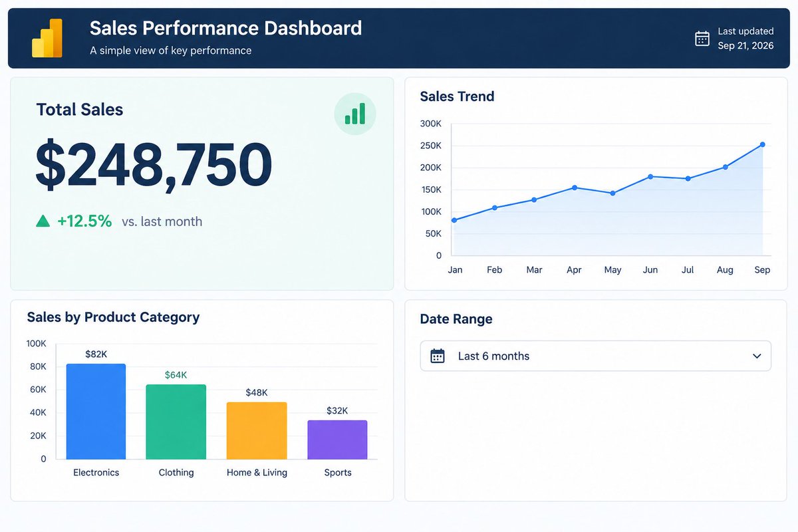This screenshot has height=532, width=798.
Task: Click the calendar icon in the Date Range dropdown
Action: click(x=438, y=356)
